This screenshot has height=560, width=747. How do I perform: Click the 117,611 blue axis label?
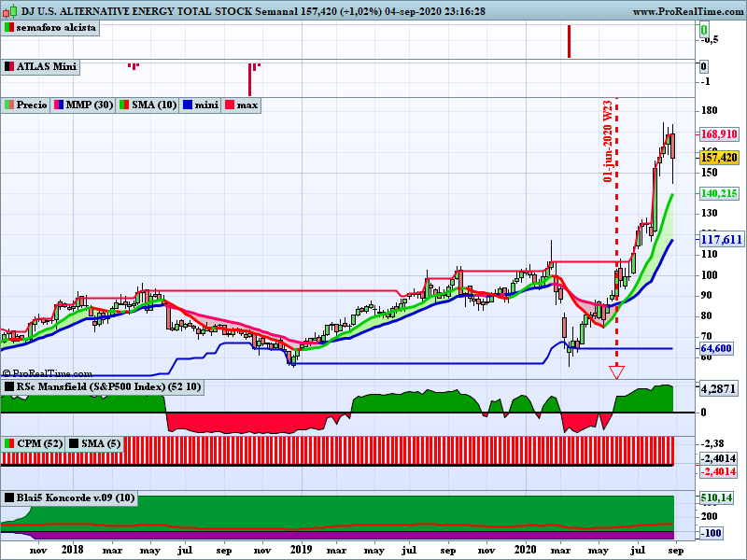click(x=721, y=239)
